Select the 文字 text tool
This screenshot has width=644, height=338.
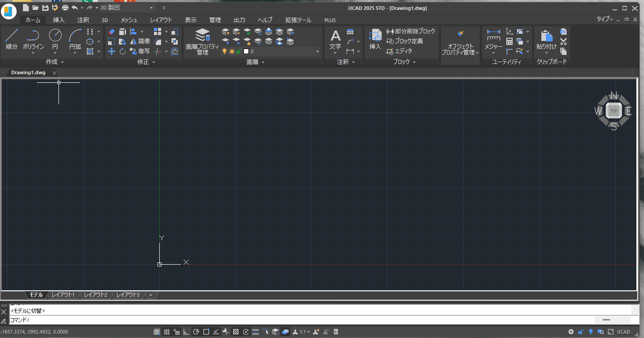point(336,41)
